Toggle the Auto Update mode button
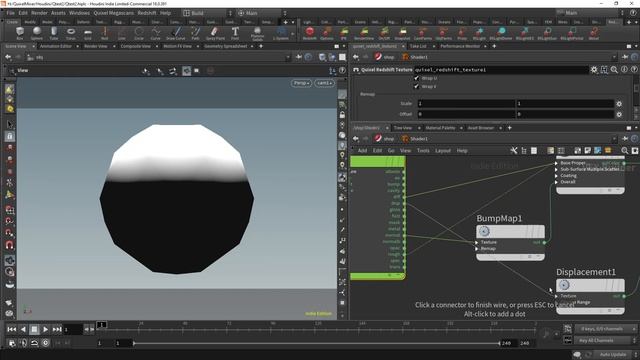Image resolution: width=640 pixels, height=360 pixels. [x=612, y=354]
